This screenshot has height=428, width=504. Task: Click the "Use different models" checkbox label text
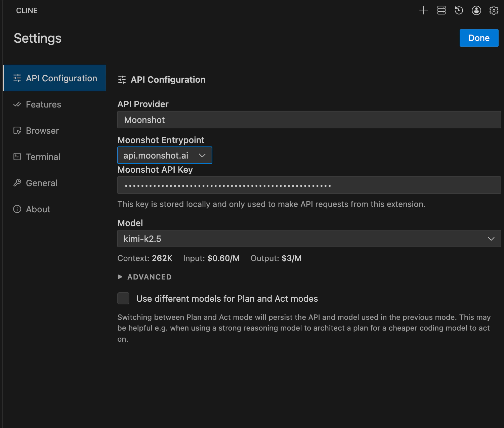pos(227,299)
